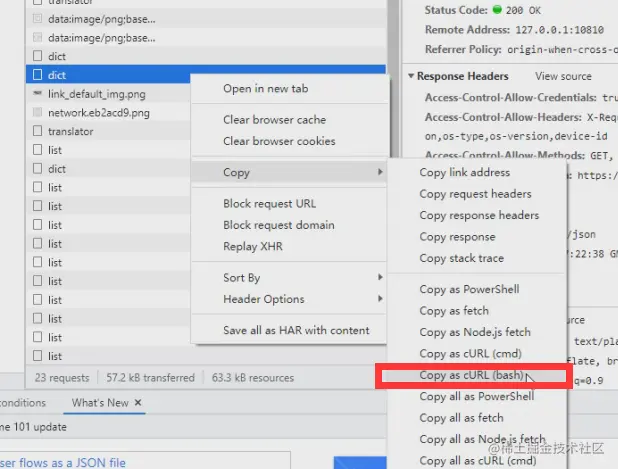The width and height of the screenshot is (618, 469).
Task: Click the second data:image/png;base request
Action: [x=101, y=38]
